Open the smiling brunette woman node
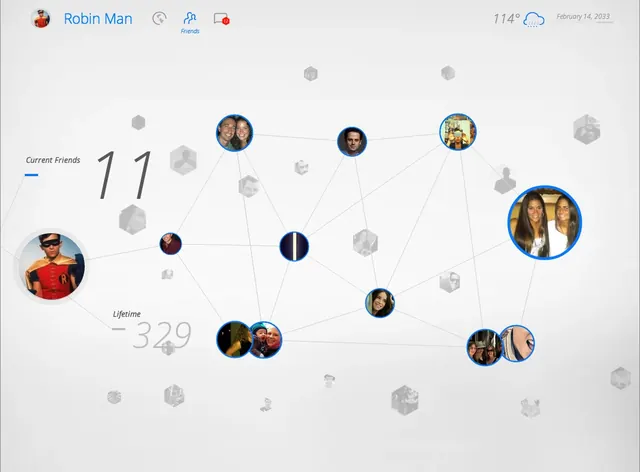The image size is (640, 472). (x=380, y=303)
